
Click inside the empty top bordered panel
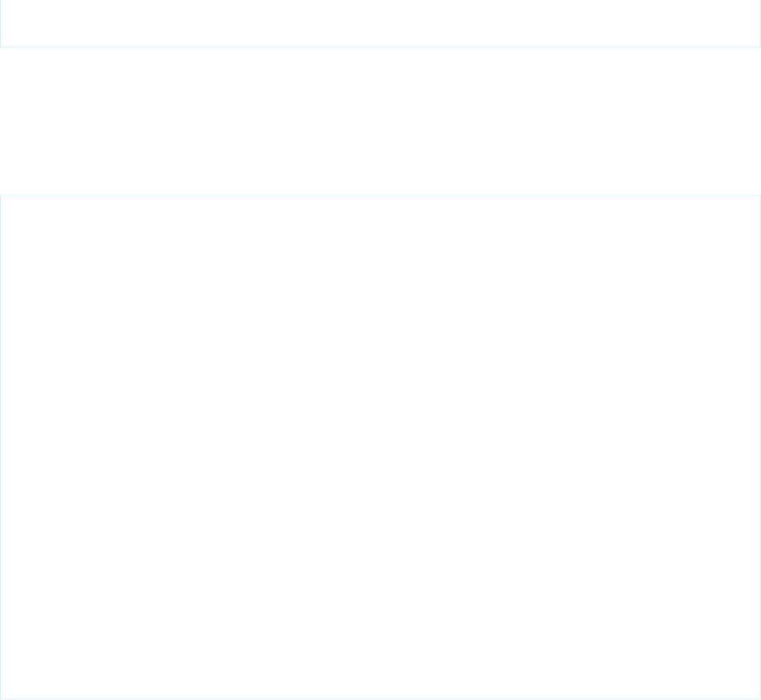[380, 23]
